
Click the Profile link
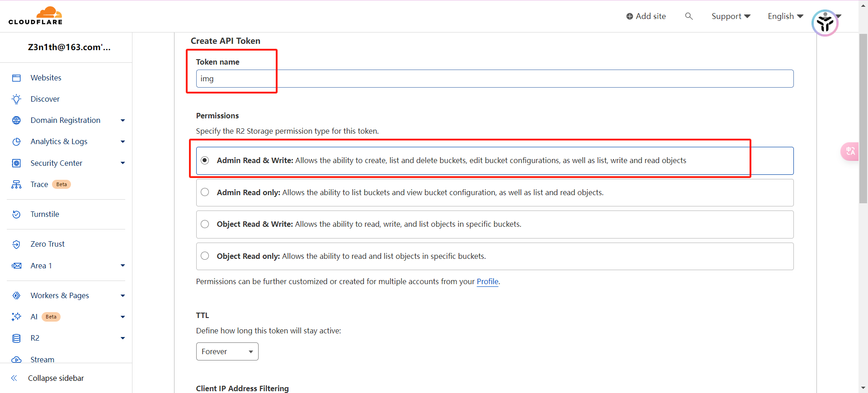487,282
